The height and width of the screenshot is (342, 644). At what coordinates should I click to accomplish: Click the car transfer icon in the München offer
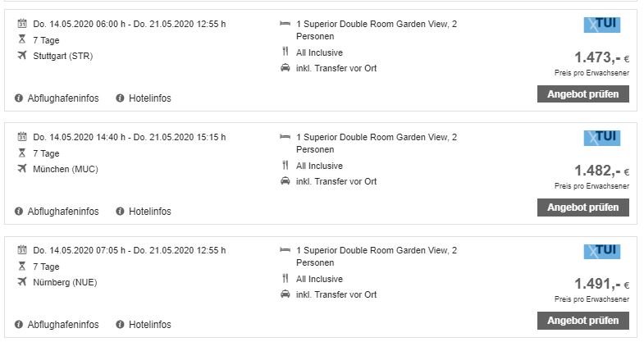285,181
